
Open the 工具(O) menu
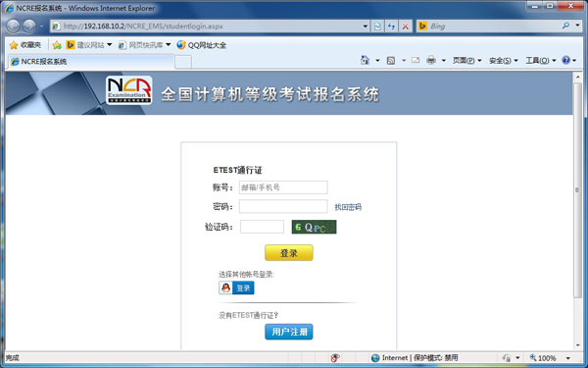pyautogui.click(x=540, y=61)
